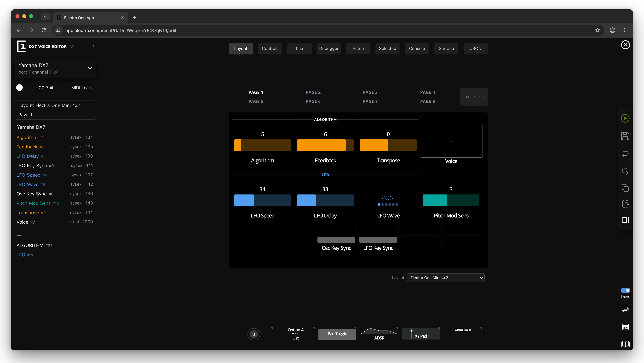Click the undo arrow icon
This screenshot has height=363, width=644.
(625, 154)
